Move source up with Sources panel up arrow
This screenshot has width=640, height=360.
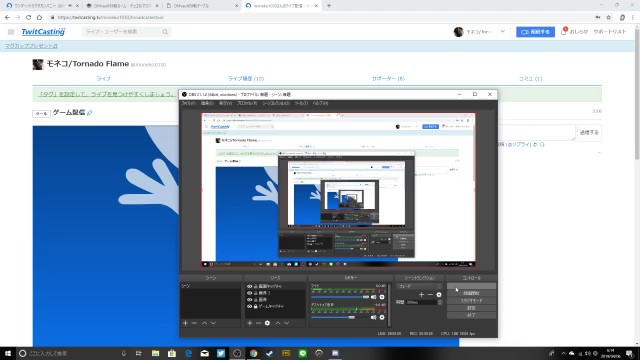pos(278,323)
